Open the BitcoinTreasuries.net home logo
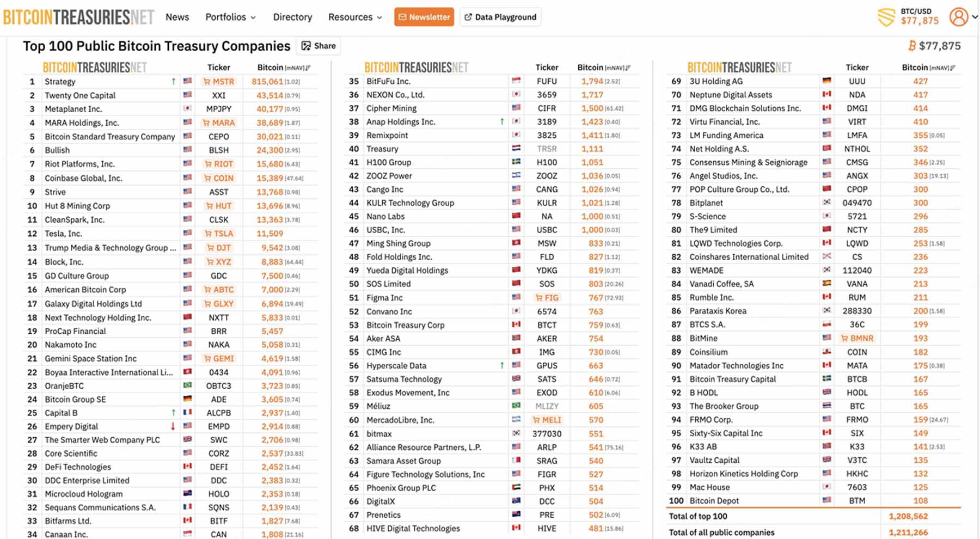 point(79,17)
